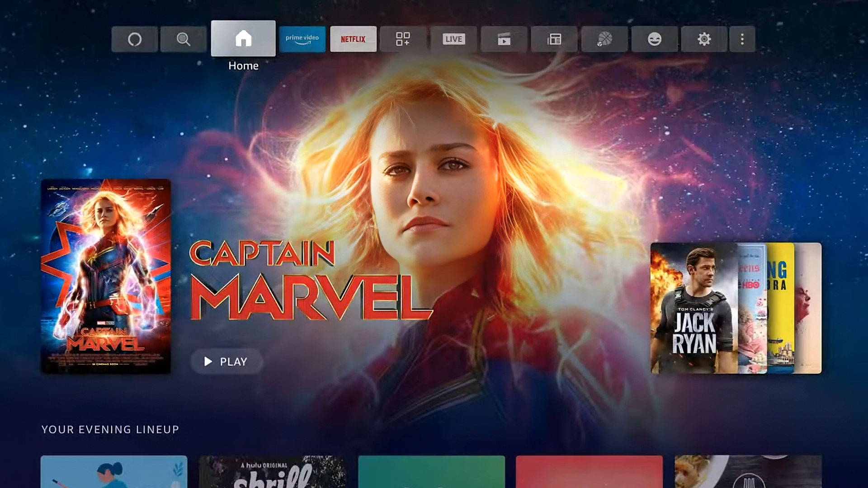
Task: Open the TV shows library icon
Action: click(554, 39)
